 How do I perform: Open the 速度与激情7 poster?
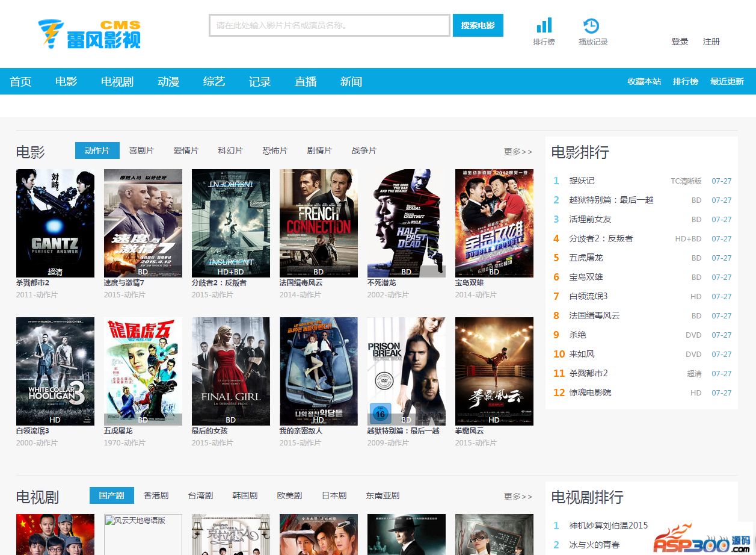pyautogui.click(x=143, y=223)
